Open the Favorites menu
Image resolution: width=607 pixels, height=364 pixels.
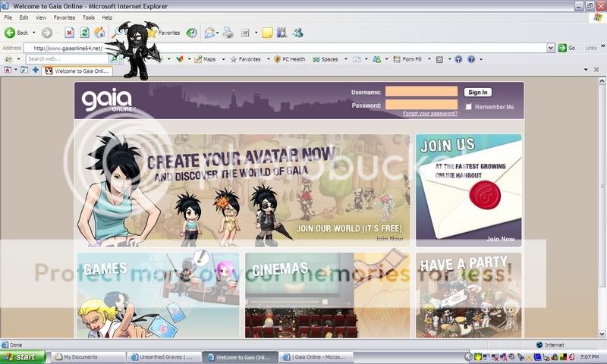click(64, 17)
